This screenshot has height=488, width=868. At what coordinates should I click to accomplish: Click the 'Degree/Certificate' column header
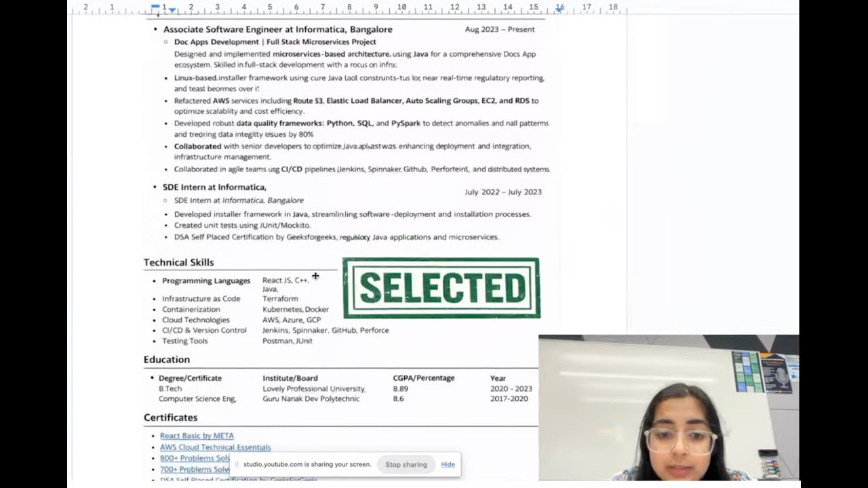tap(190, 378)
